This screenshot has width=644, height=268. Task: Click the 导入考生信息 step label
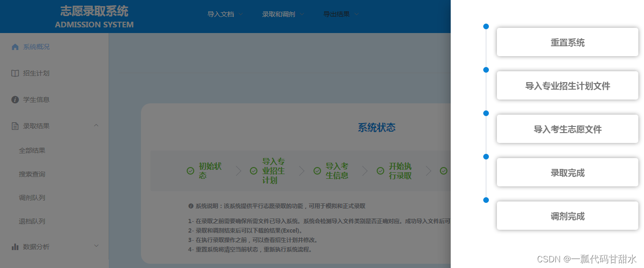point(337,171)
